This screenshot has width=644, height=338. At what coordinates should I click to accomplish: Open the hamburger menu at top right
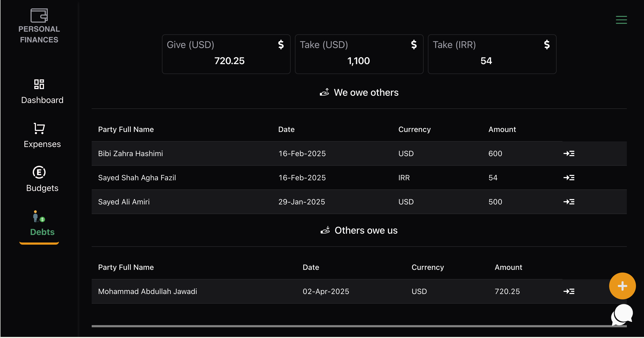(621, 20)
